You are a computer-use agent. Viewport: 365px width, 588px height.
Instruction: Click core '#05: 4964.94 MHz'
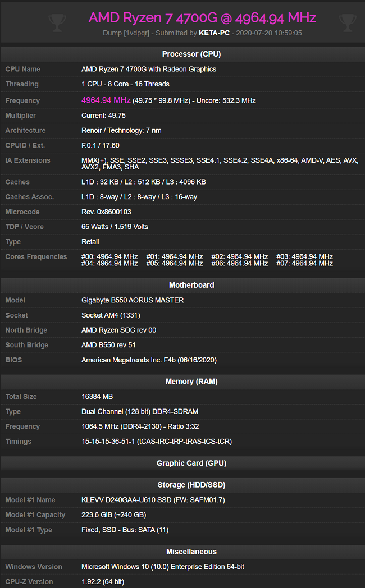[x=175, y=263]
